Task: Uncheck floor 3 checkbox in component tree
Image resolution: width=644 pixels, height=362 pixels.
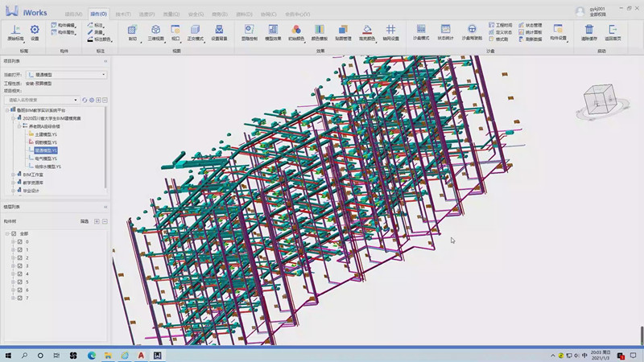Action: (x=19, y=265)
